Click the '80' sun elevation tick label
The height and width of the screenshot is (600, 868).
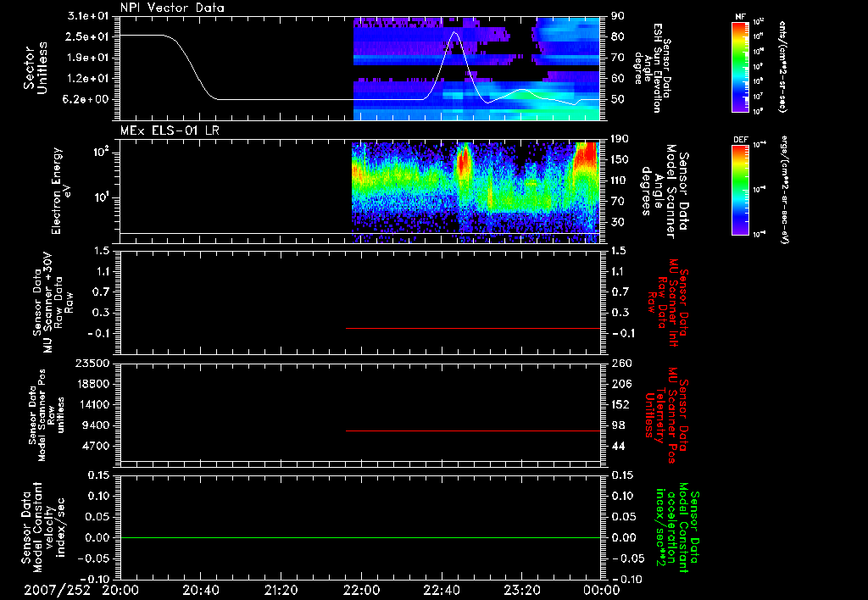pyautogui.click(x=618, y=36)
